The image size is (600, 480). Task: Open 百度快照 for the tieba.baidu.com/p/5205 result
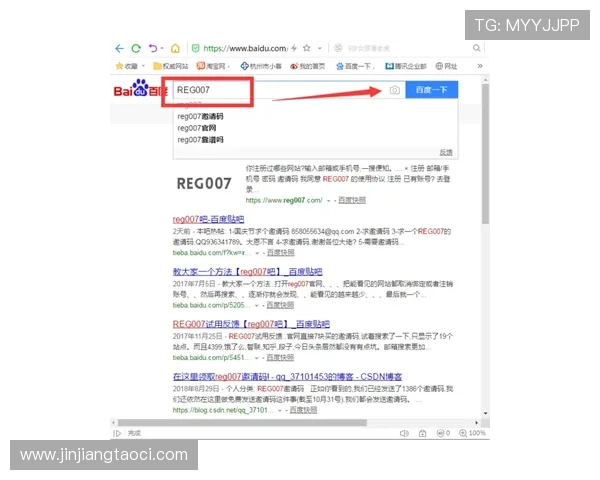pos(280,305)
